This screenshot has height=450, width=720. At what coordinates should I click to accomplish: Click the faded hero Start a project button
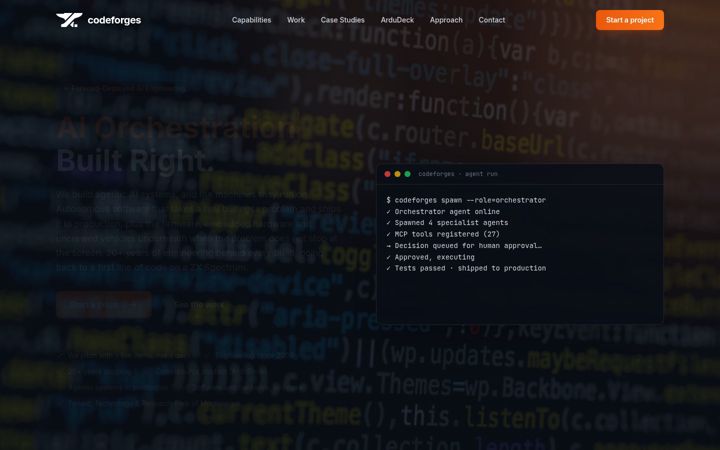[x=104, y=304]
